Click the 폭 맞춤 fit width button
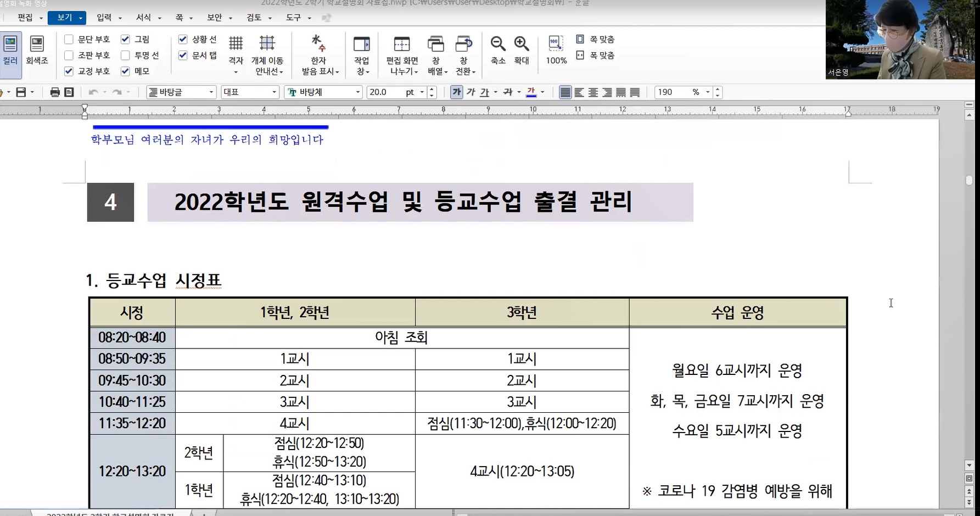 [x=596, y=55]
